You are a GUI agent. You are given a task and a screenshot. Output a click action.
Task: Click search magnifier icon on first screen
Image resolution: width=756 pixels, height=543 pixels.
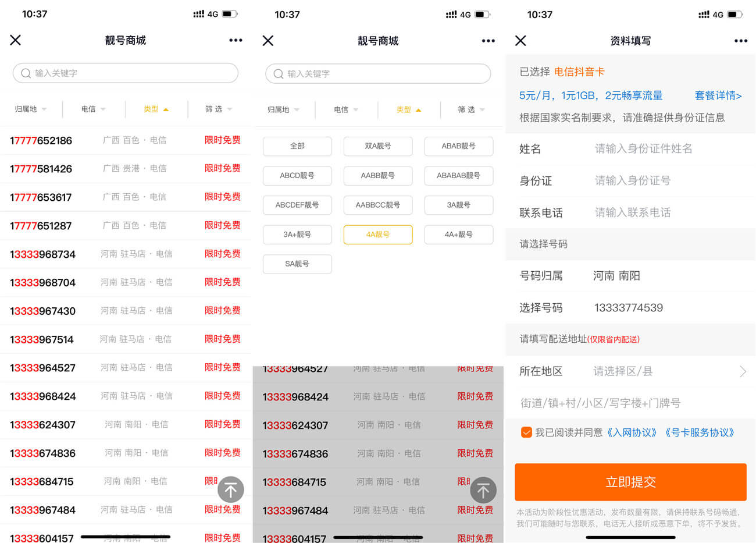click(x=26, y=73)
